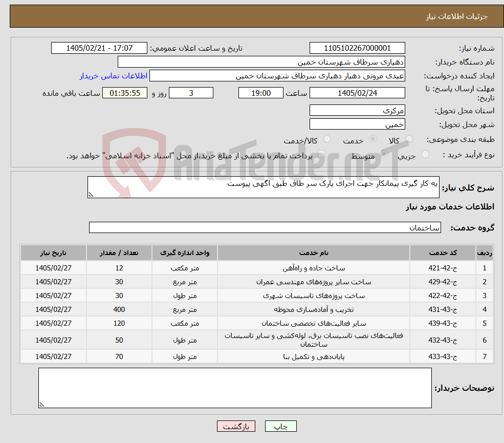Click the نوع فرآیند خرید label
This screenshot has height=443, width=504.
pos(468,155)
